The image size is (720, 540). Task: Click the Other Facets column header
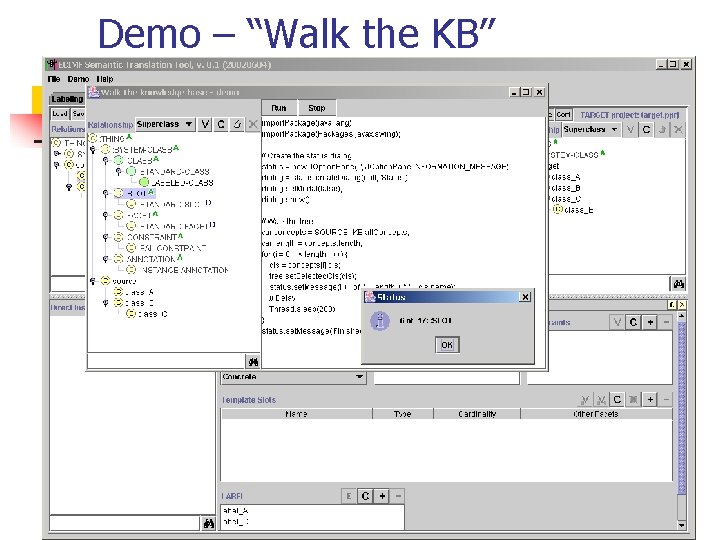click(596, 414)
